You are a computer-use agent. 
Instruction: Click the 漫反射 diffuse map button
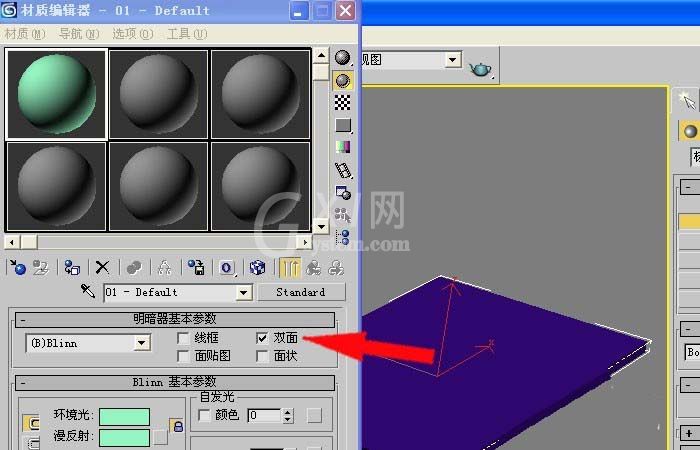click(160, 437)
